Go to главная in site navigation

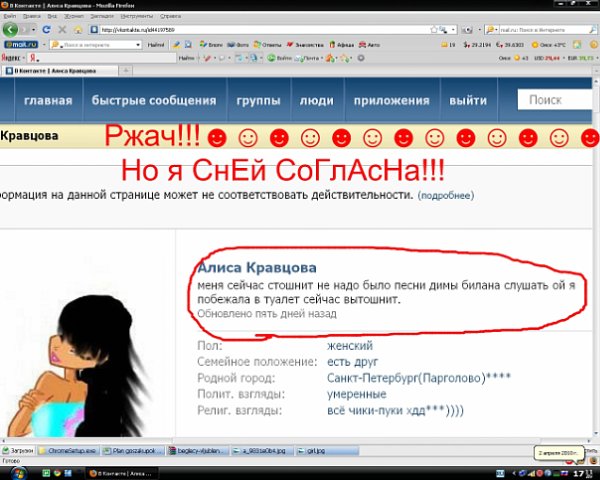[x=48, y=101]
